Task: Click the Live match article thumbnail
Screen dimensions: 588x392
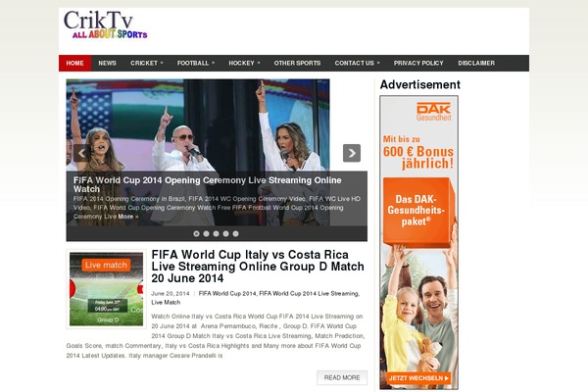Action: click(106, 289)
